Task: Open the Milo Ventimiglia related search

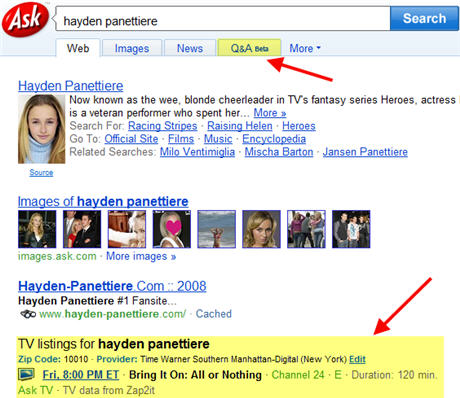Action: 197,152
